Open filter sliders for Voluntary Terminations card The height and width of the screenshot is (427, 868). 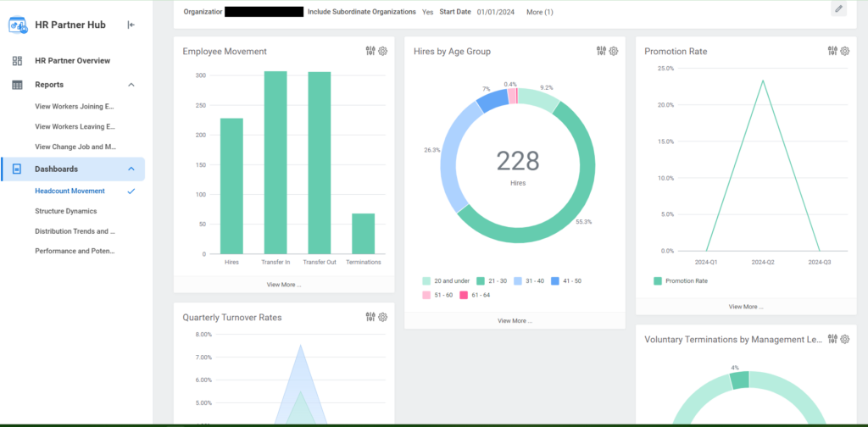tap(832, 339)
